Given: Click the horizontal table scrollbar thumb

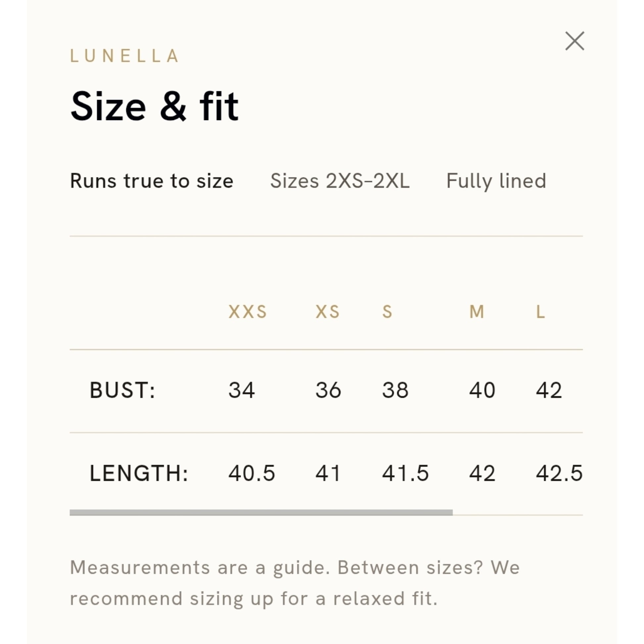Looking at the screenshot, I should pyautogui.click(x=261, y=513).
